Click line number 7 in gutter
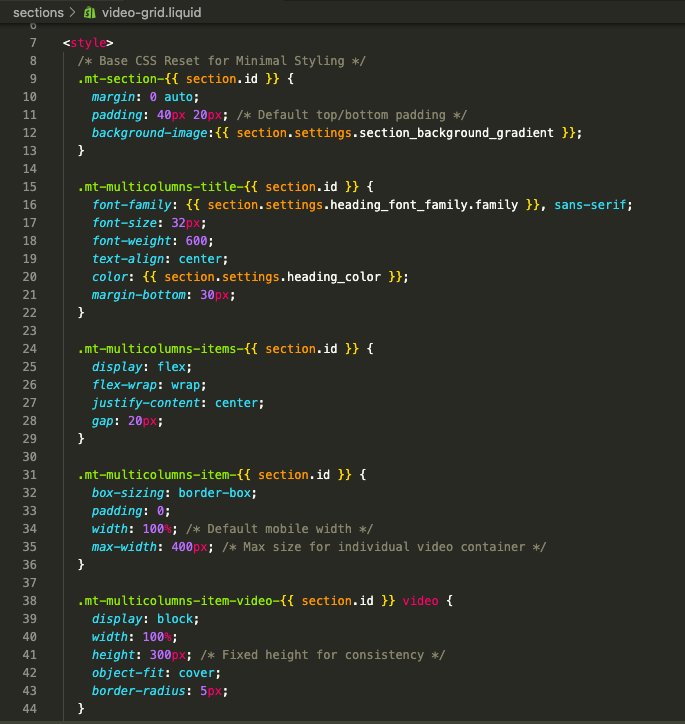This screenshot has height=724, width=685. tap(33, 43)
